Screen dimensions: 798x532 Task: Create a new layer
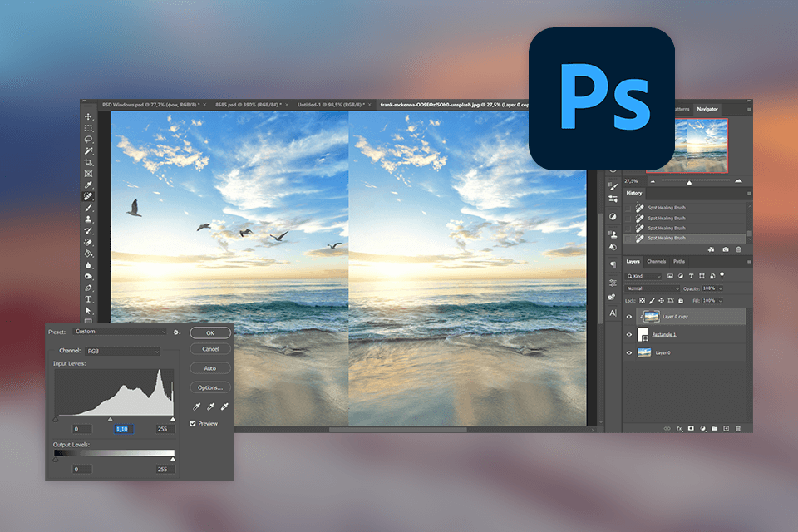(x=727, y=429)
